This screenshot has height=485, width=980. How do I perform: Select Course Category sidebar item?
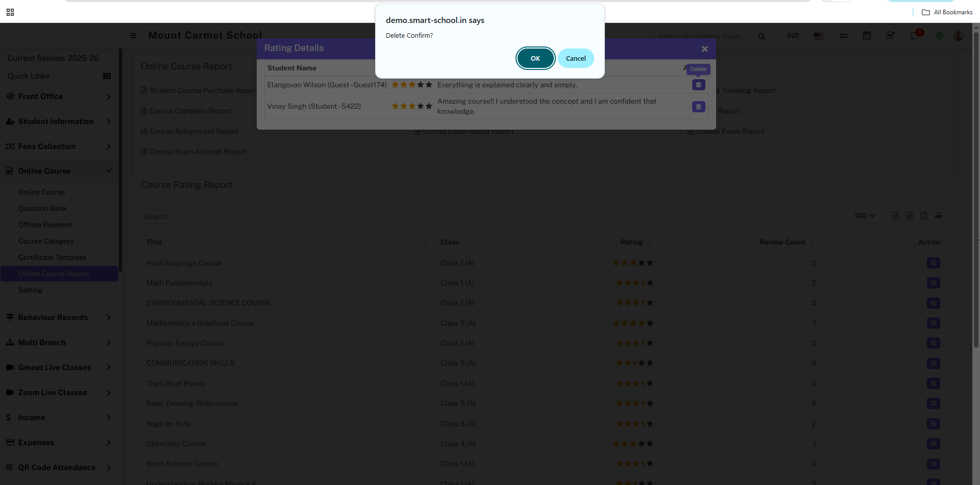(46, 241)
